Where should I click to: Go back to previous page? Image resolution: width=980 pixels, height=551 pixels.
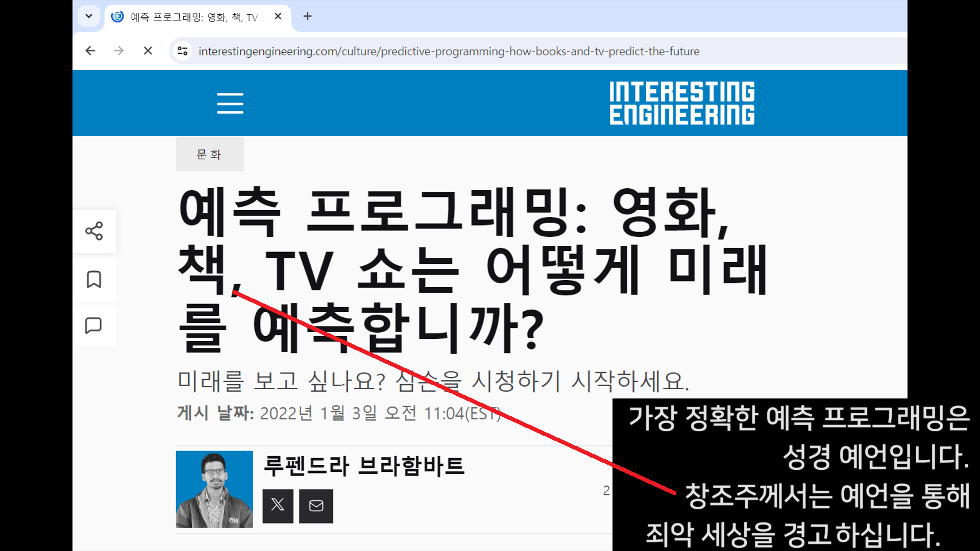pos(90,51)
